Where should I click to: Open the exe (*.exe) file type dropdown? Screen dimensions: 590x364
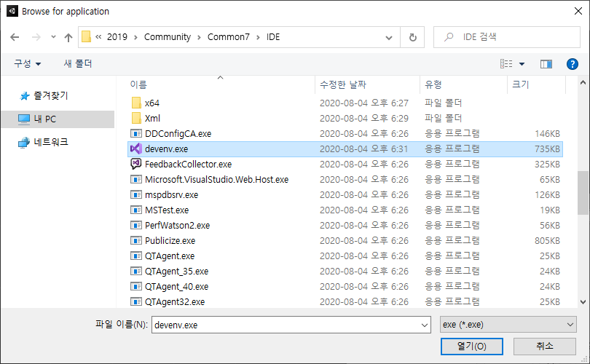508,325
